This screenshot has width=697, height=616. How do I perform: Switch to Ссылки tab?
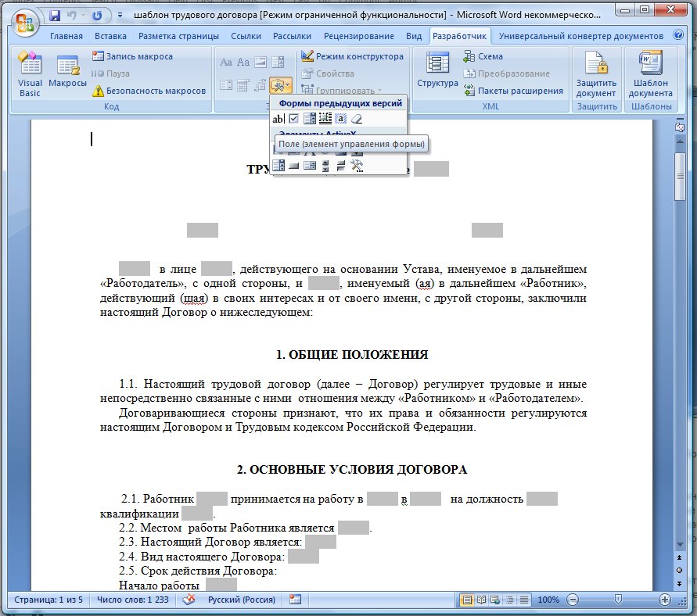tap(246, 36)
